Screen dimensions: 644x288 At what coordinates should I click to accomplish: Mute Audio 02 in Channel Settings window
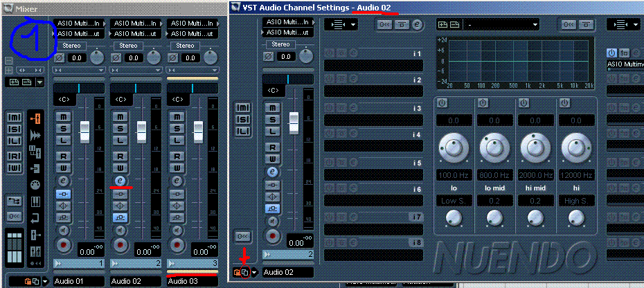(x=272, y=108)
